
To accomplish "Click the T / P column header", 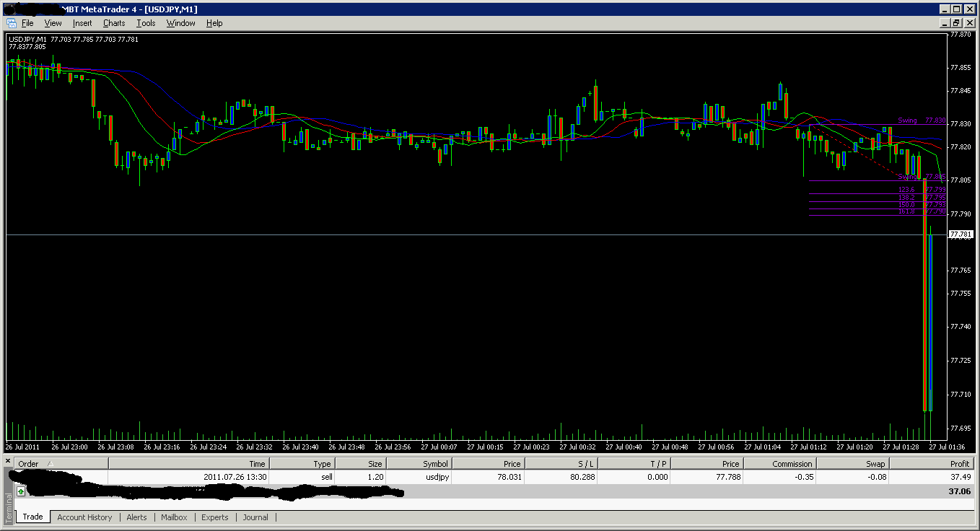I will tap(635, 464).
